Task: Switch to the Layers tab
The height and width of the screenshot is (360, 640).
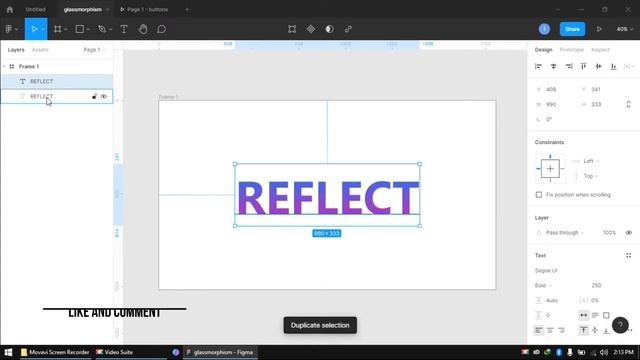Action: [16, 50]
